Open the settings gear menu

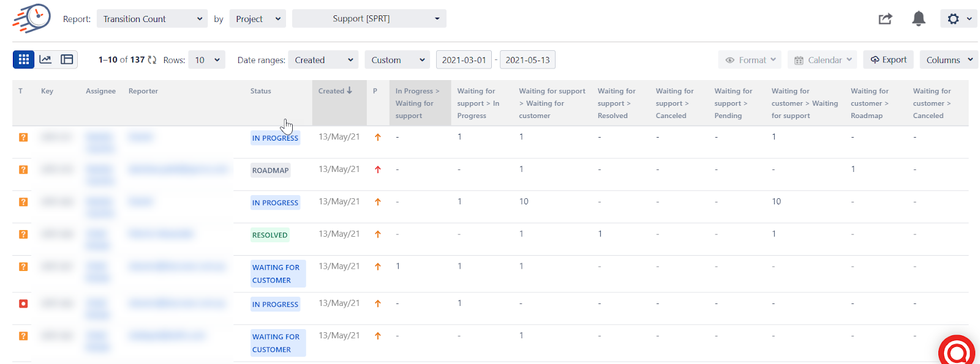tap(959, 19)
